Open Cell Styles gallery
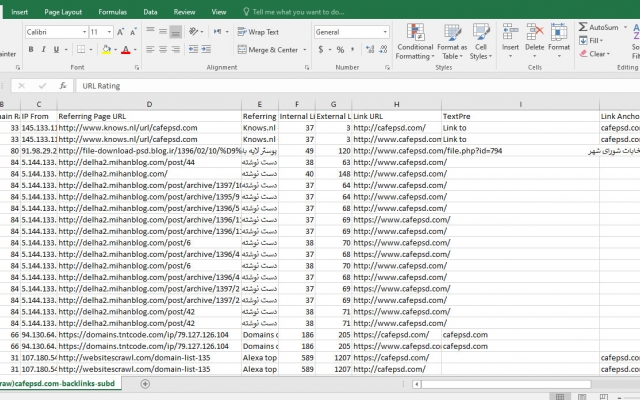This screenshot has height=400, width=640. click(481, 42)
